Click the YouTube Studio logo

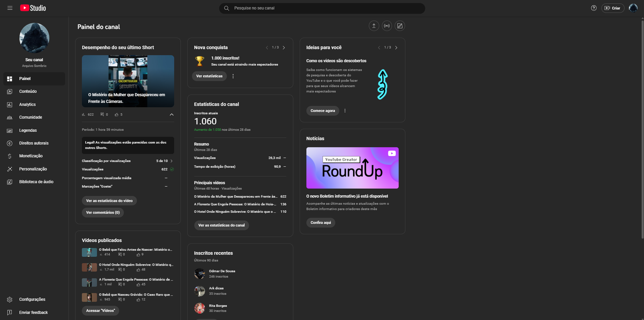(x=33, y=8)
